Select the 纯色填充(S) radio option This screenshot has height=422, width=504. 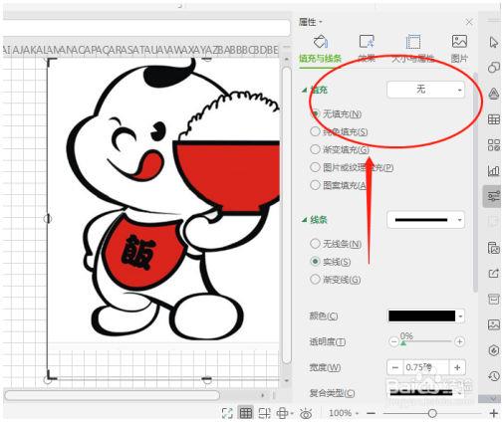(x=339, y=131)
